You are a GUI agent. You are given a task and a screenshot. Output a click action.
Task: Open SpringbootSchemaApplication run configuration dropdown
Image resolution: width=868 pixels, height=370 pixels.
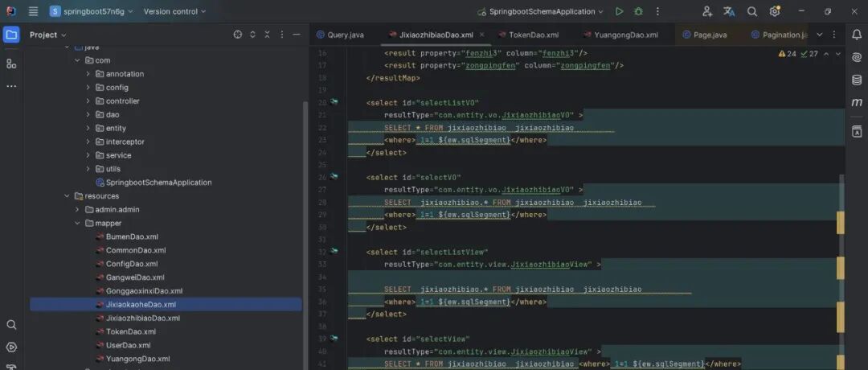540,11
